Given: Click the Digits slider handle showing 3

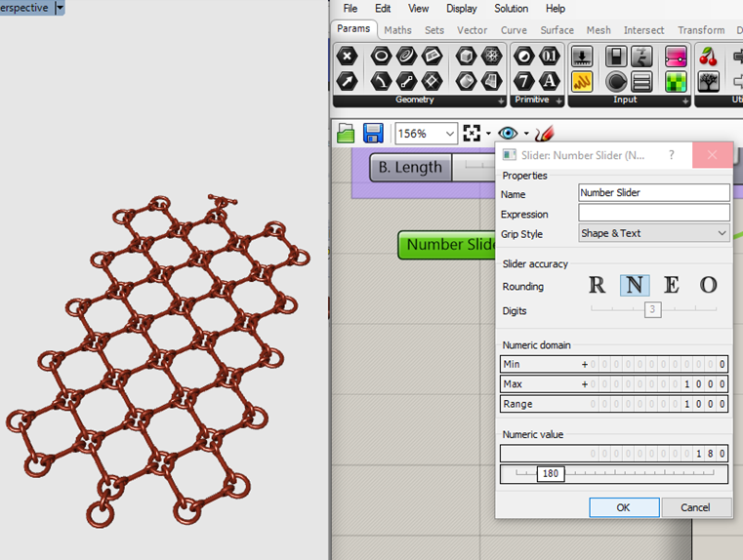Looking at the screenshot, I should (652, 309).
